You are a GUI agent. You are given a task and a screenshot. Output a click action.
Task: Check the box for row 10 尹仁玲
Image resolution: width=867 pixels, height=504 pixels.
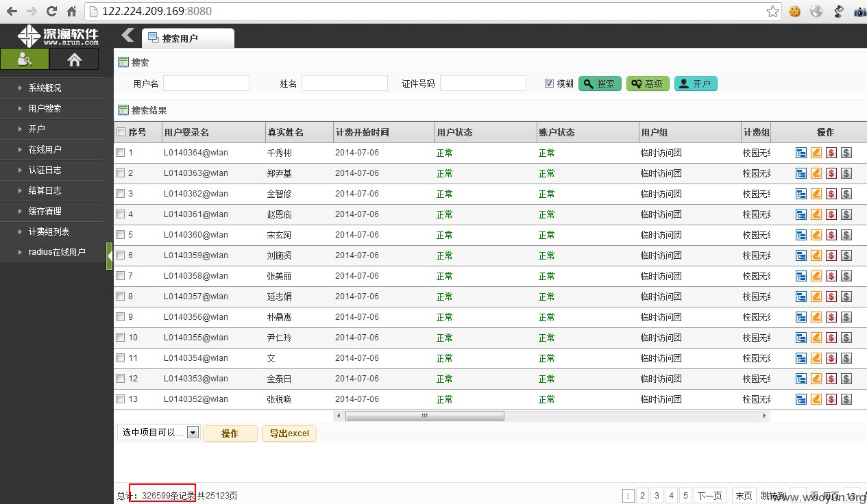click(121, 338)
